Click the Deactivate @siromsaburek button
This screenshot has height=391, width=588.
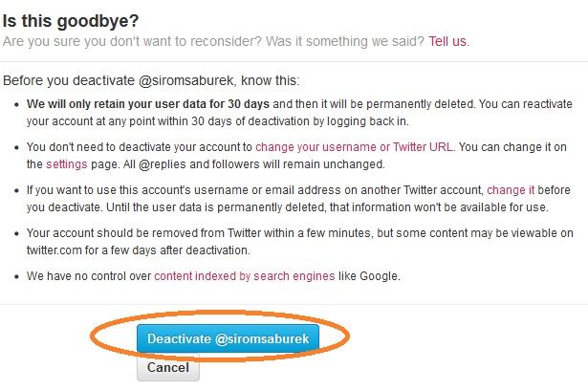[227, 338]
